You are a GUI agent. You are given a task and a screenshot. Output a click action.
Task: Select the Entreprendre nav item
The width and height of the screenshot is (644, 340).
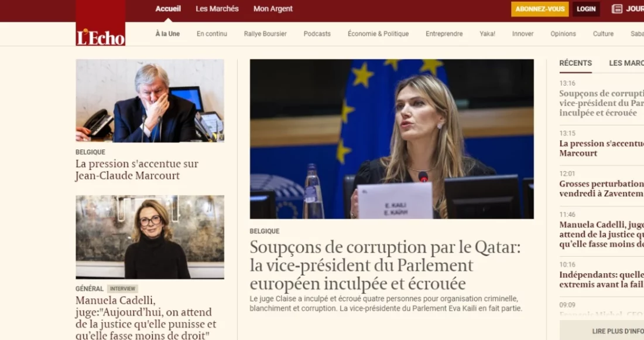pyautogui.click(x=444, y=34)
